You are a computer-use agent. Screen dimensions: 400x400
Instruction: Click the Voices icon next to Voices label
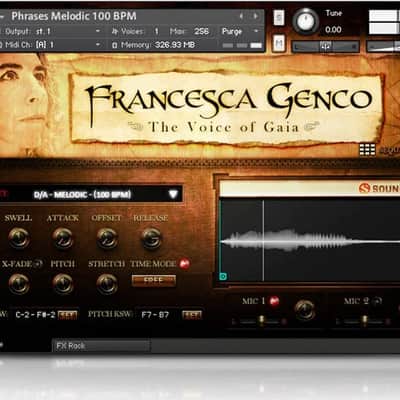115,31
